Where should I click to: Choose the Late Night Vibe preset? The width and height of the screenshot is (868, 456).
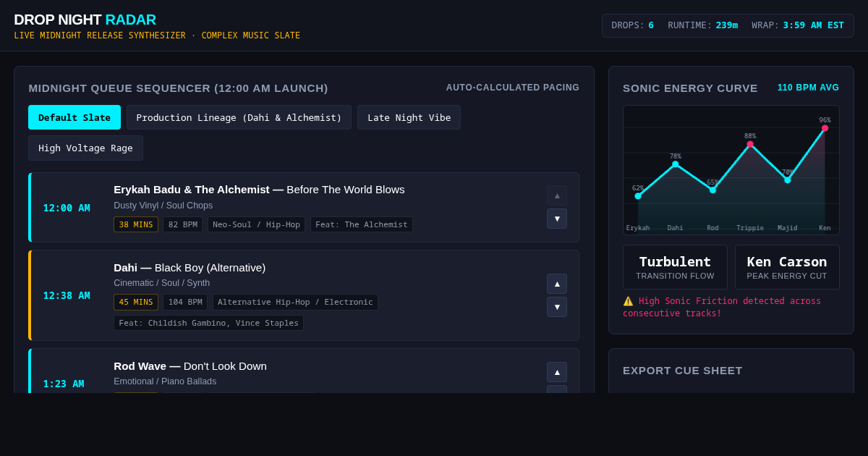(409, 117)
